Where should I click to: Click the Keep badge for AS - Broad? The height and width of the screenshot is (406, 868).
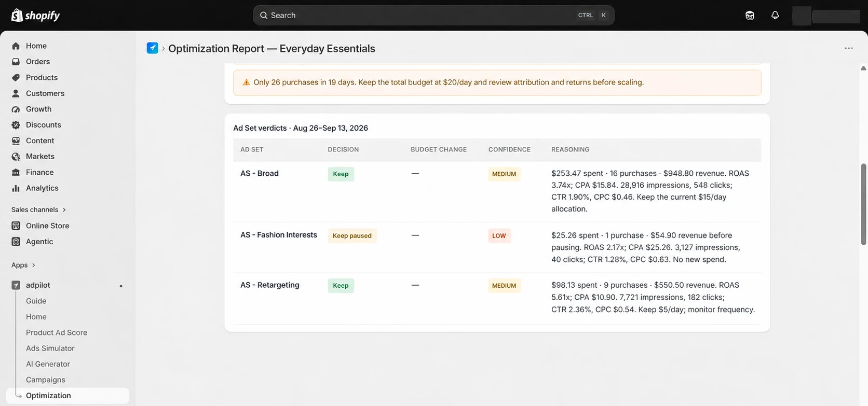pyautogui.click(x=341, y=174)
